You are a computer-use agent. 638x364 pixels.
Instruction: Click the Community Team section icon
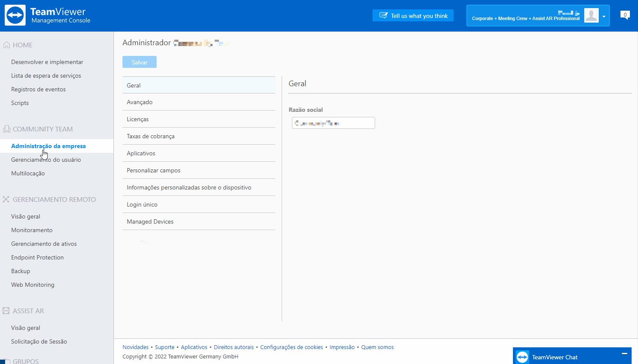(6, 129)
